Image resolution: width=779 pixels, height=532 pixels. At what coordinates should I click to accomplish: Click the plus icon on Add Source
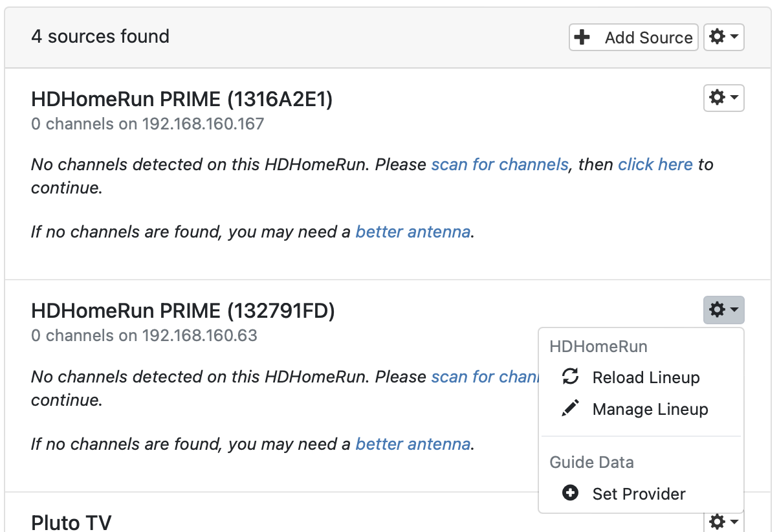click(x=583, y=37)
